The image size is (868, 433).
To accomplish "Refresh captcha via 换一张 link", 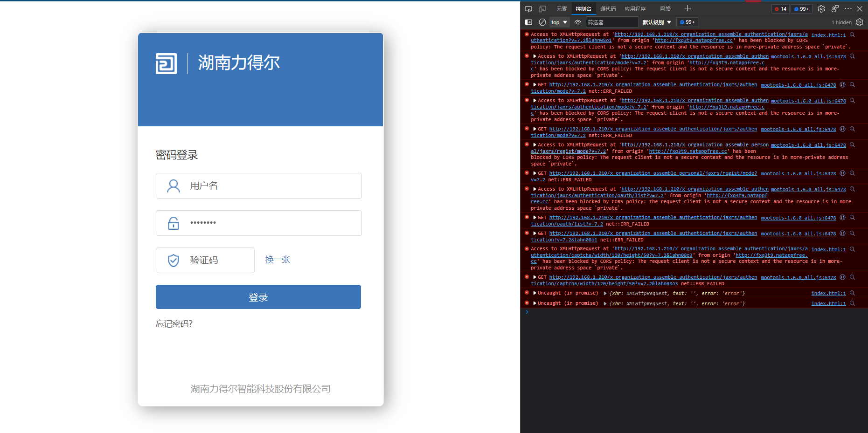I will (278, 260).
